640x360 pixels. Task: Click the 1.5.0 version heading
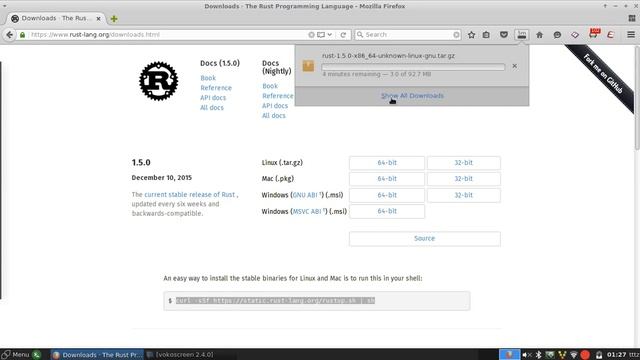[141, 162]
